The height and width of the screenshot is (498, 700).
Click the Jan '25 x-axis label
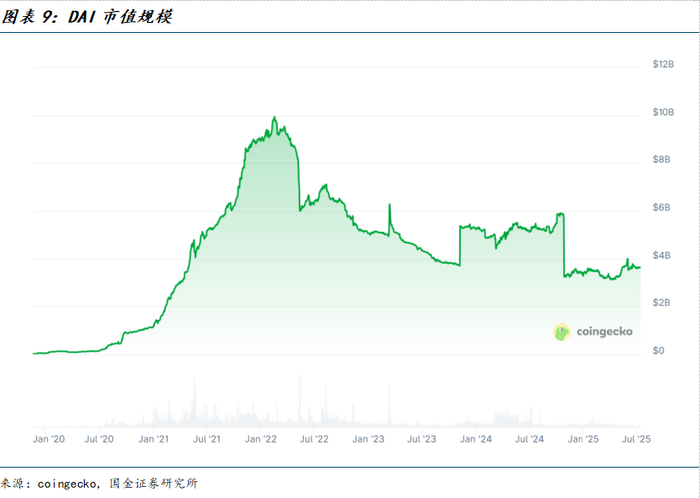583,439
